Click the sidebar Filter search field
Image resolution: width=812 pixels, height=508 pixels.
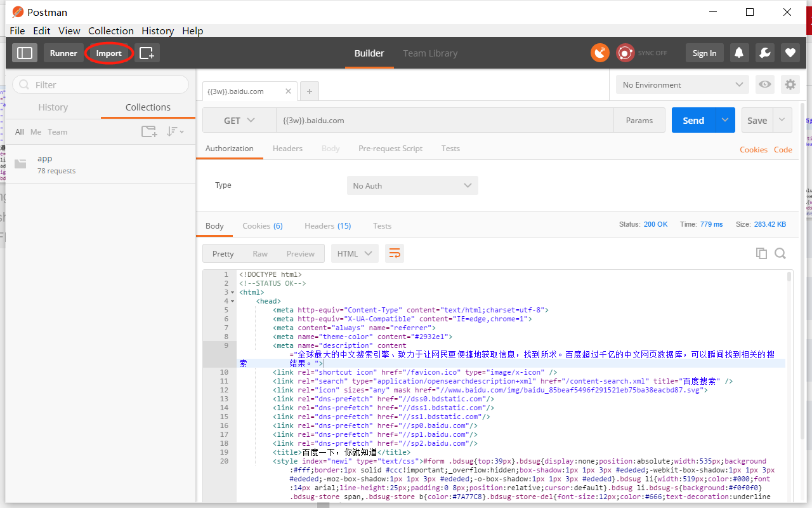point(101,84)
